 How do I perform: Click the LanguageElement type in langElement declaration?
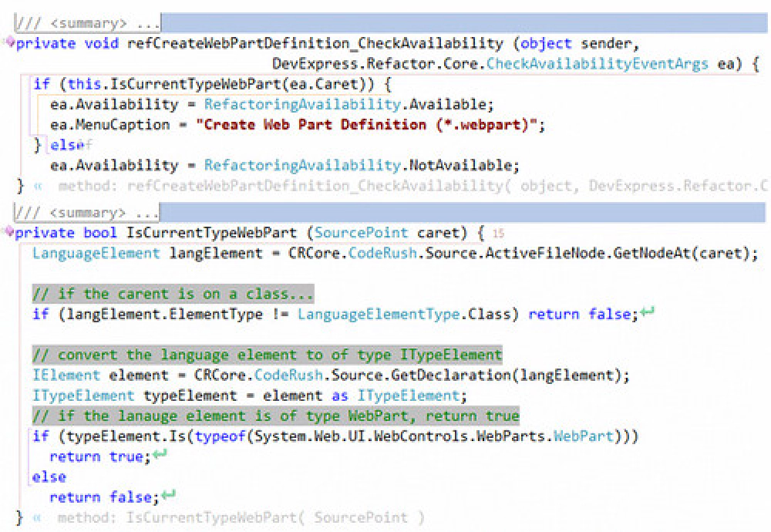click(96, 253)
